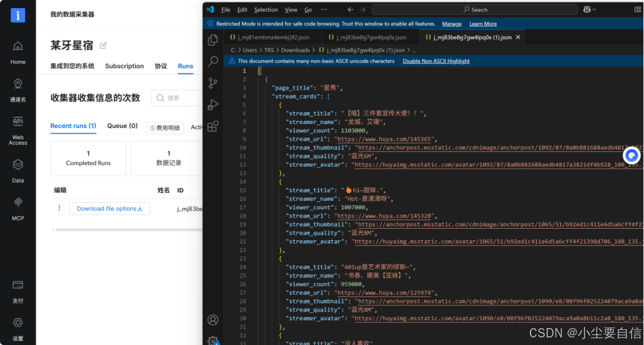
Task: Click TRS in the breadcrumb path
Action: click(x=269, y=50)
